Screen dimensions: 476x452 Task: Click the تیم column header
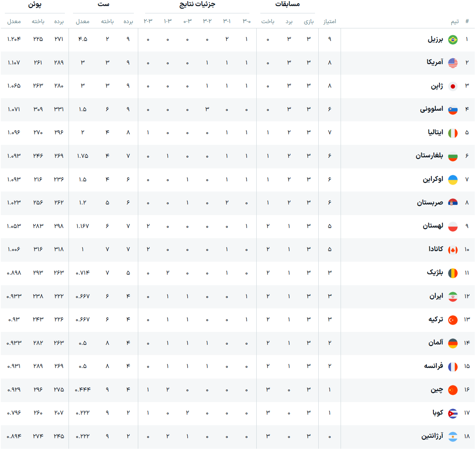click(x=455, y=22)
